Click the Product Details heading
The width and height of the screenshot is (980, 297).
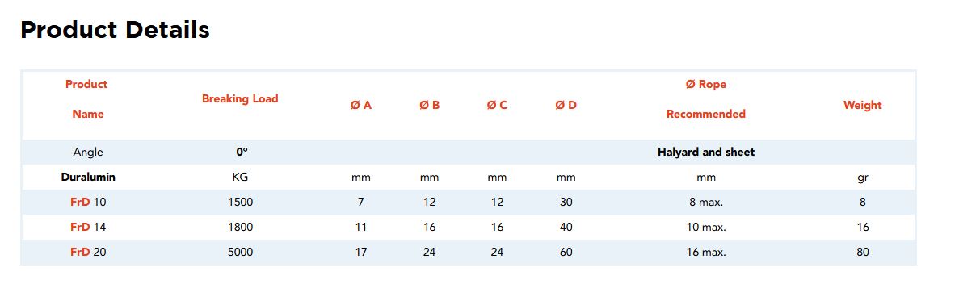(x=115, y=30)
